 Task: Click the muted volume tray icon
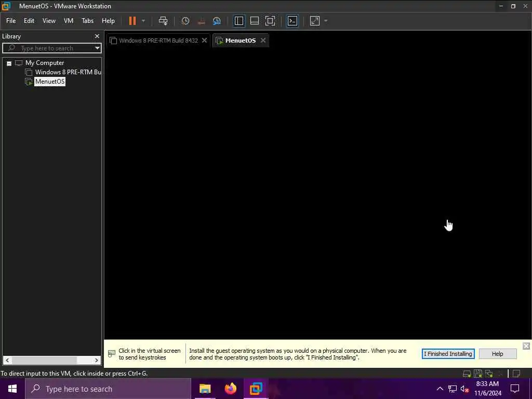coord(464,389)
